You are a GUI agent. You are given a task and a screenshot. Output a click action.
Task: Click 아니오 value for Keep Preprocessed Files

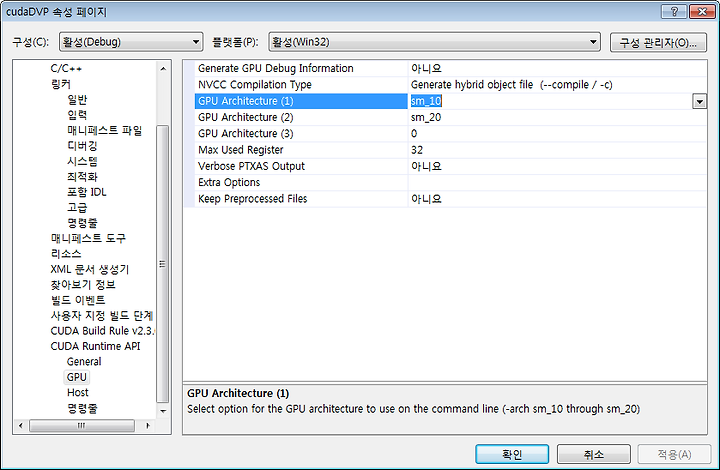pyautogui.click(x=557, y=199)
